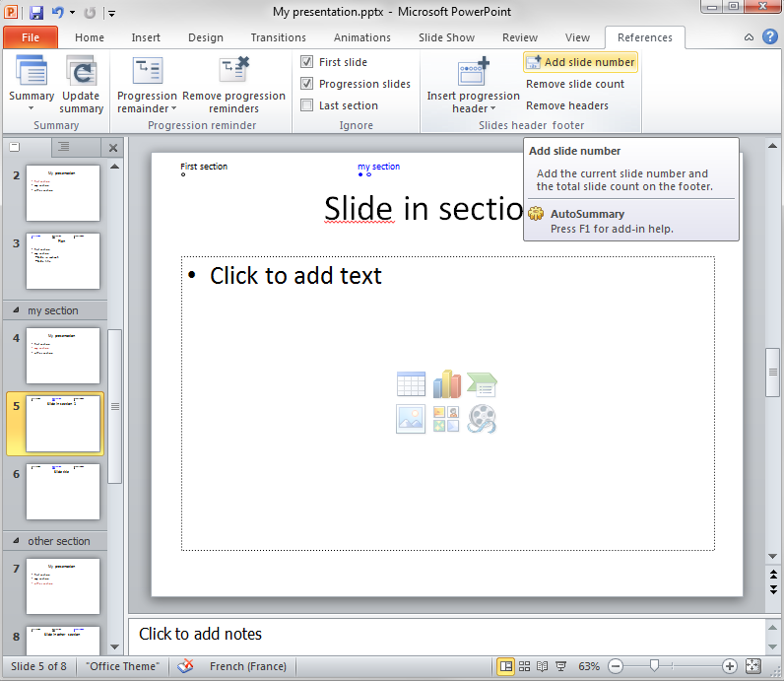The image size is (784, 681).
Task: Switch to Reading View icon
Action: (542, 666)
